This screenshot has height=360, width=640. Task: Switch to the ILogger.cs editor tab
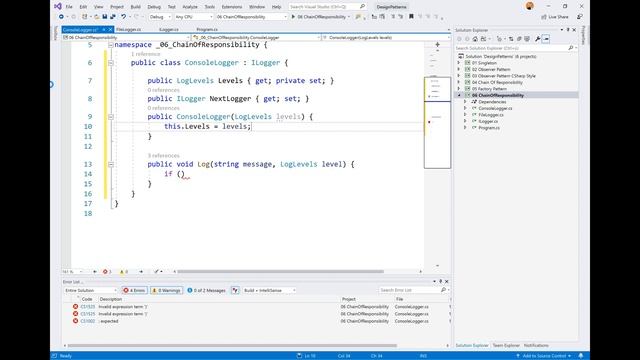[x=169, y=29]
